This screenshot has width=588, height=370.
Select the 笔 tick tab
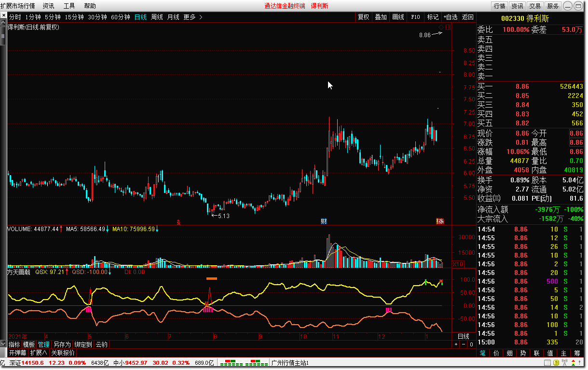pyautogui.click(x=483, y=353)
